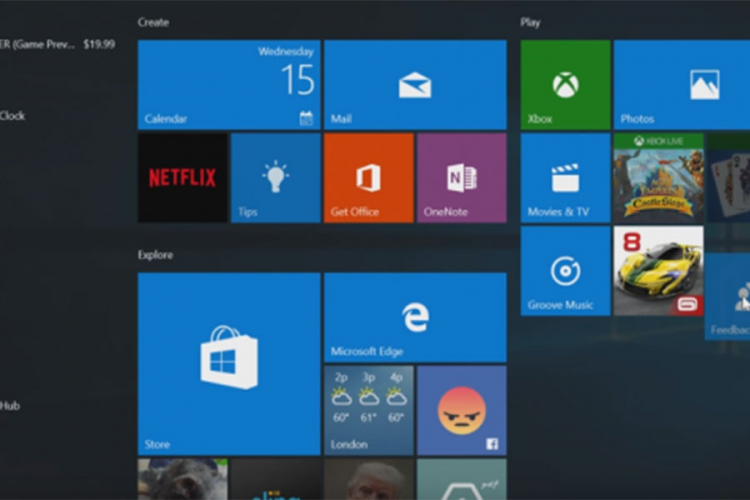Open the Store tile
750x500 pixels.
[229, 364]
